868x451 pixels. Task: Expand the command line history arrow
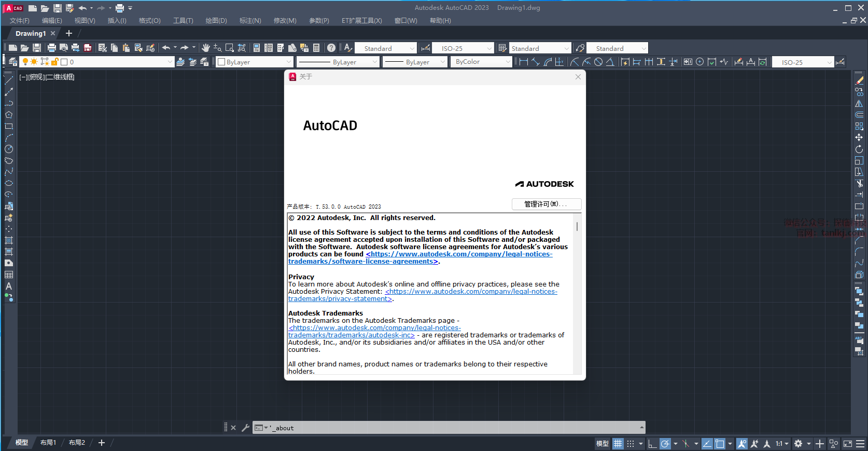[x=642, y=428]
